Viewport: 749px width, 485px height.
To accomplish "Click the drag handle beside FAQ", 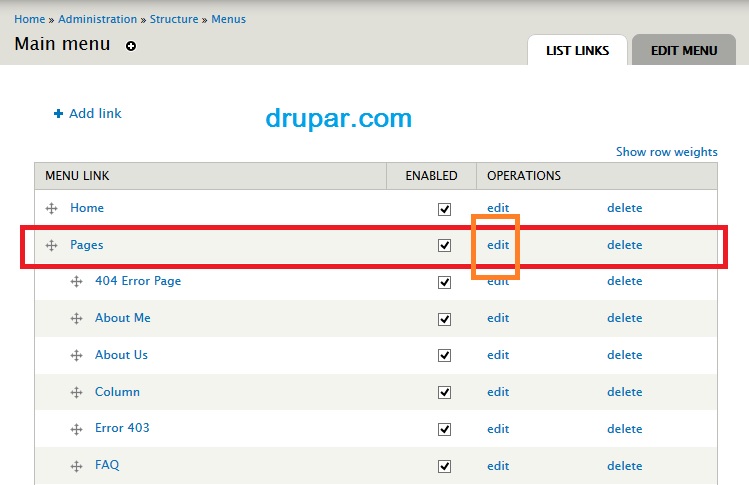I will pyautogui.click(x=76, y=466).
